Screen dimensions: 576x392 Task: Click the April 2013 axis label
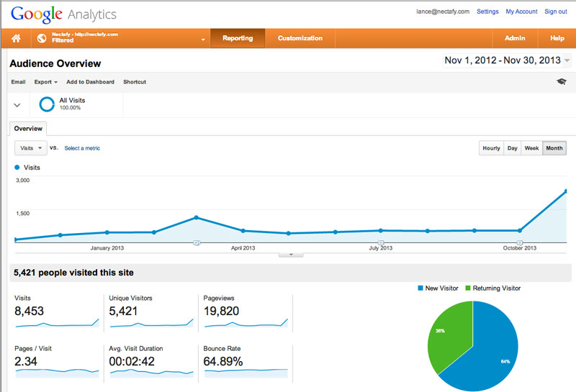tap(243, 248)
